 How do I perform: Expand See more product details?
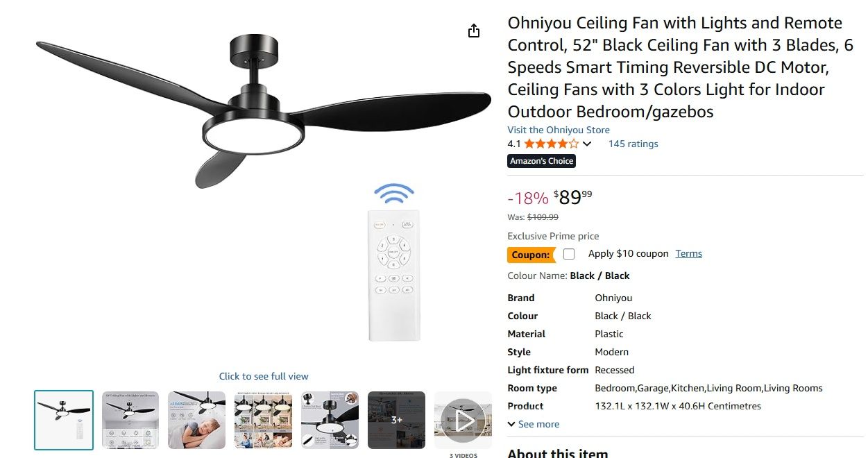coord(533,424)
